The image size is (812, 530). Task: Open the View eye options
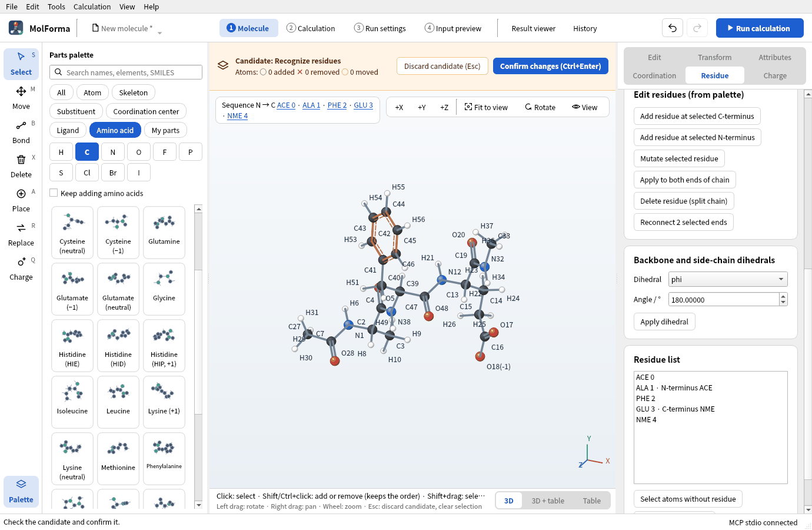click(x=584, y=107)
